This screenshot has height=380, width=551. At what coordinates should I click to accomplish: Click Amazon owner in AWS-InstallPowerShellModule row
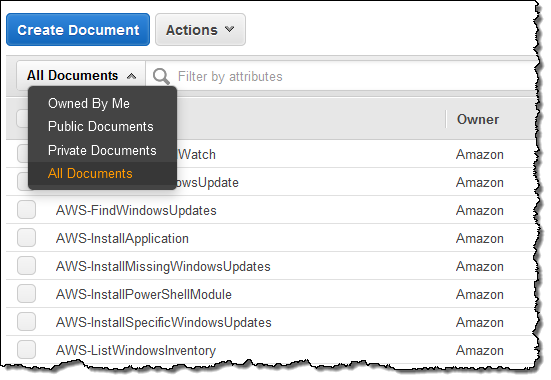click(x=480, y=295)
